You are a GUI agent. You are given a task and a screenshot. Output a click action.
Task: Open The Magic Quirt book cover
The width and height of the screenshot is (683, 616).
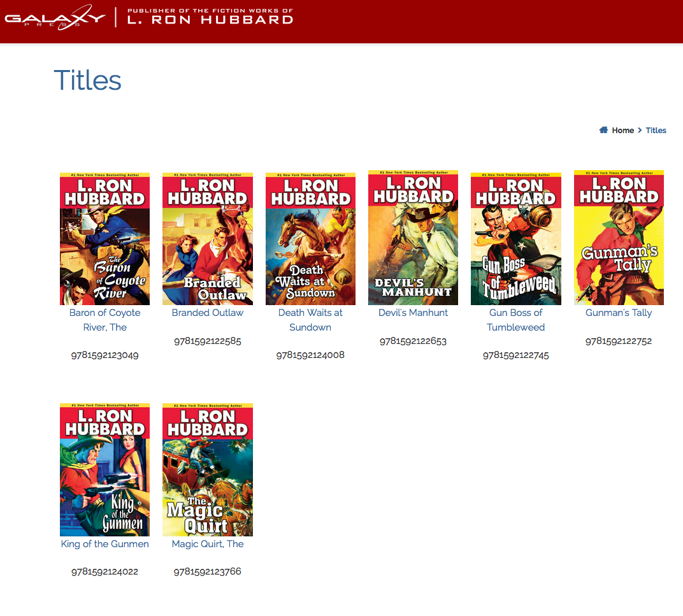207,469
